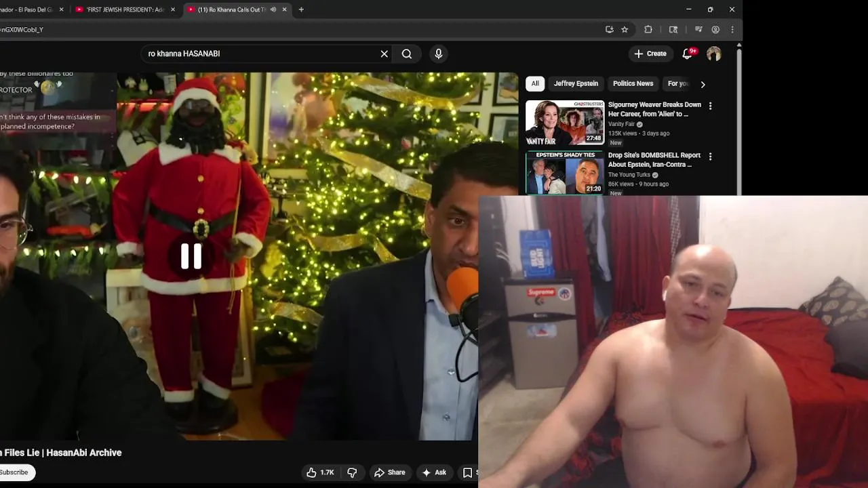Click the Create button
The width and height of the screenshot is (868, 488).
click(650, 54)
